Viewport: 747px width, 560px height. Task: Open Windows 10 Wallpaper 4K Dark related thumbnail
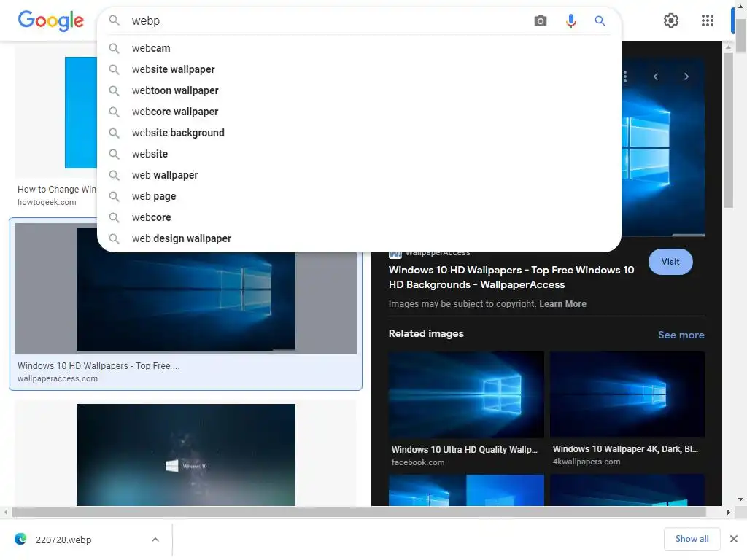627,394
